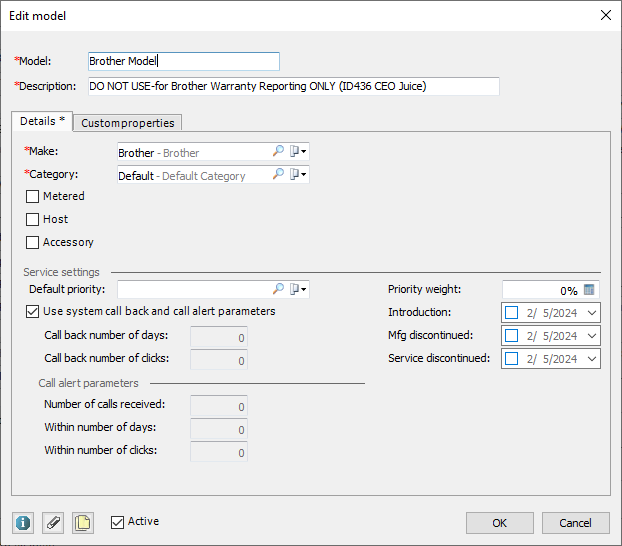The width and height of the screenshot is (622, 546).
Task: Click the Introduction date 2/5/2024 text
Action: pos(552,313)
